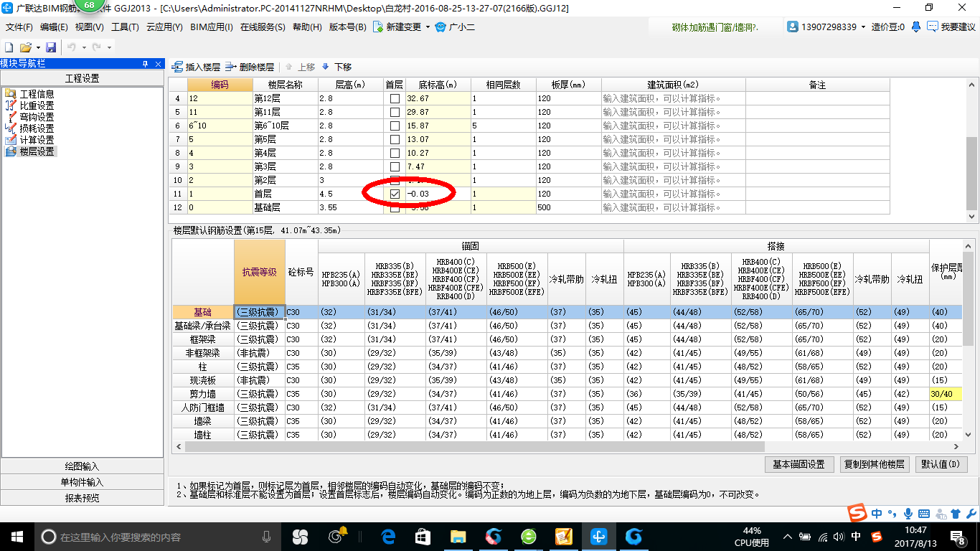980x551 pixels.
Task: Click 砌体加筋遇门窗/墙洞? tip link
Action: [715, 27]
